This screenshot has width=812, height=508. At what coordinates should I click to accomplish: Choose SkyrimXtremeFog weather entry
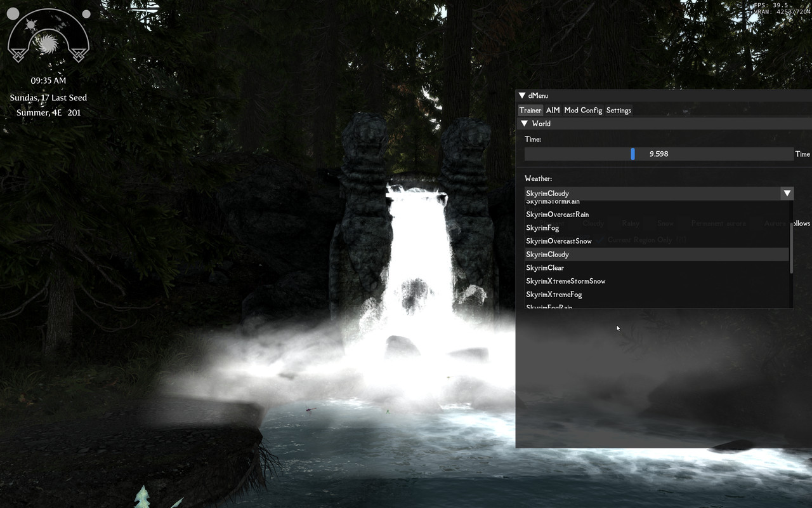click(x=657, y=295)
